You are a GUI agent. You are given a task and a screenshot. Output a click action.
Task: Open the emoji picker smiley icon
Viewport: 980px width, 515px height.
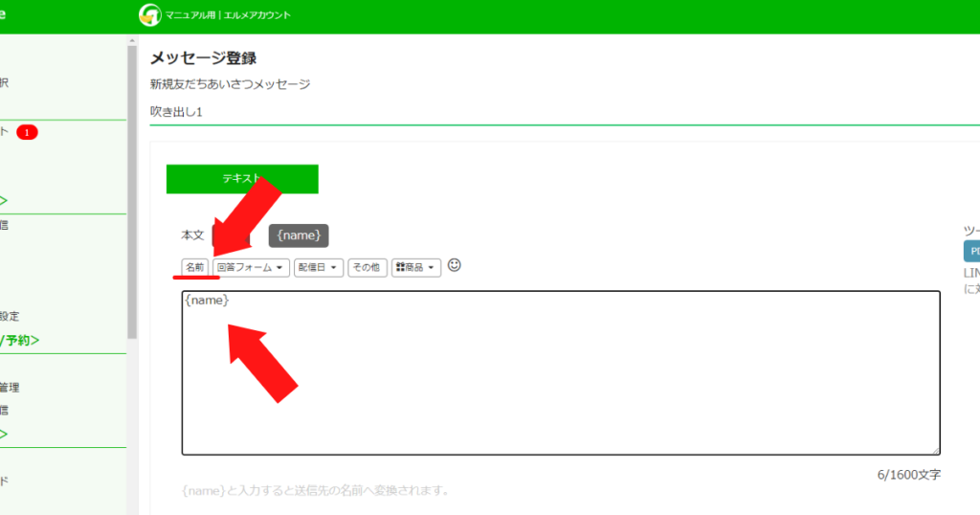(x=455, y=265)
